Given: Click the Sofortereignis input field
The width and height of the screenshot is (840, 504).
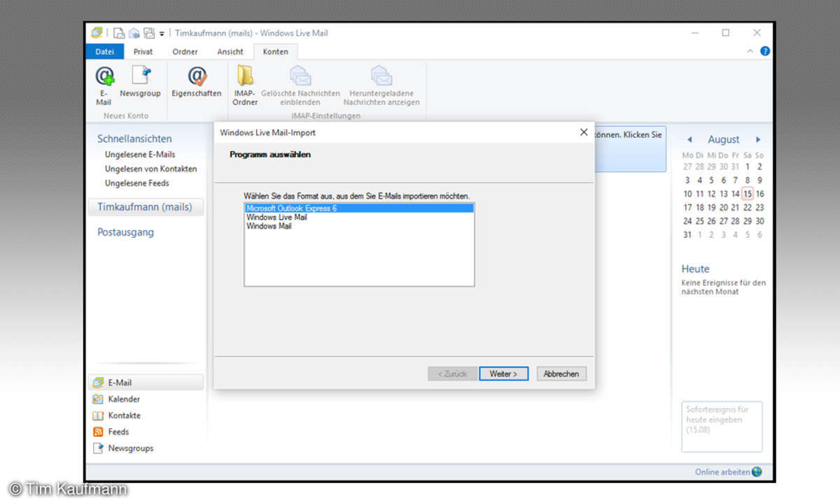Looking at the screenshot, I should tap(722, 426).
